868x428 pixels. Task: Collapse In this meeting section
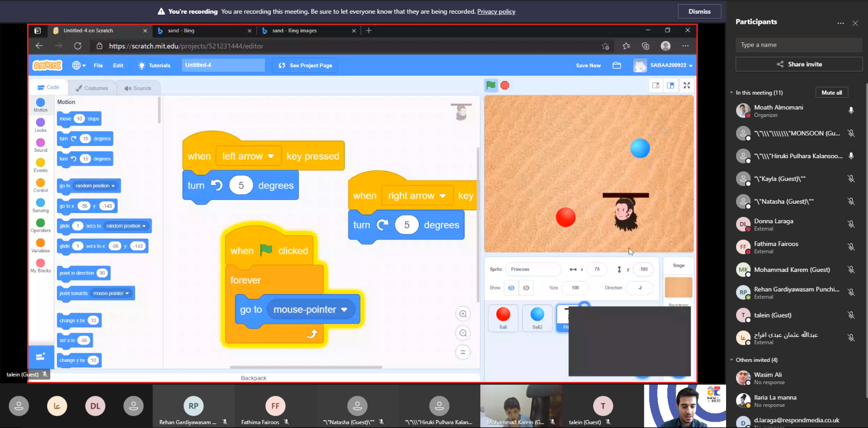(731, 93)
